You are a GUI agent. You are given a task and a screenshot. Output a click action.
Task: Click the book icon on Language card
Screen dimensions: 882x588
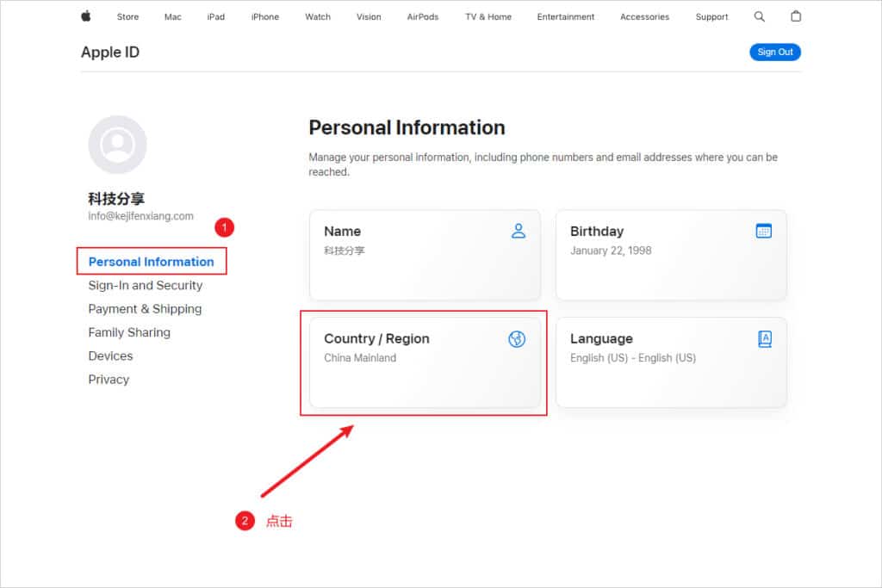pyautogui.click(x=765, y=339)
